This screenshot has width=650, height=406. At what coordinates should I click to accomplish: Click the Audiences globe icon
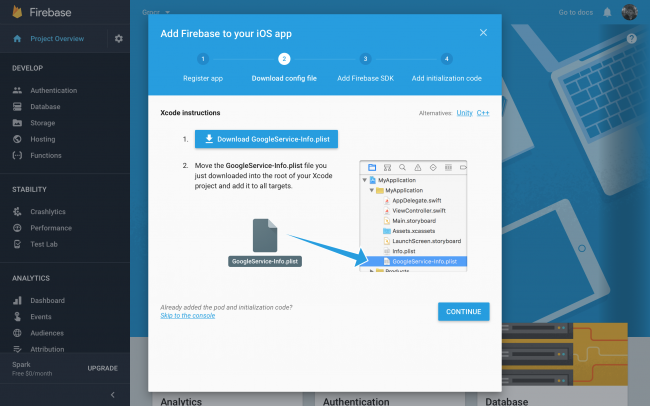[x=17, y=333]
